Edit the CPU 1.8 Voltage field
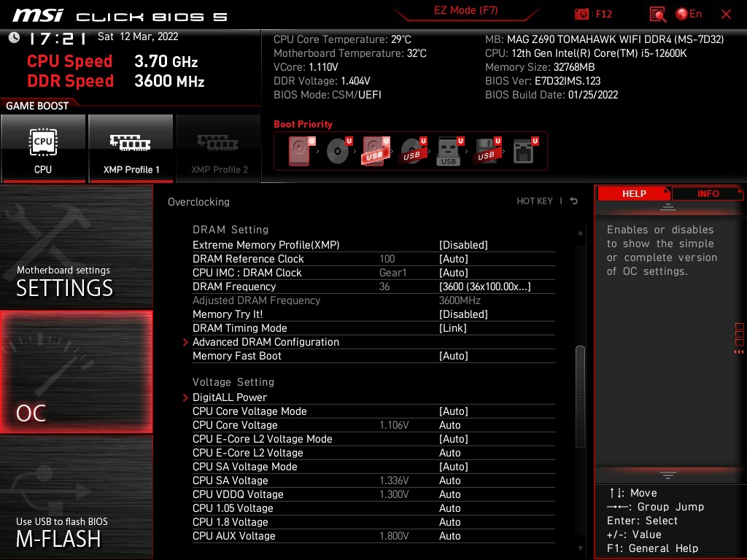Image resolution: width=747 pixels, height=560 pixels. coord(449,521)
